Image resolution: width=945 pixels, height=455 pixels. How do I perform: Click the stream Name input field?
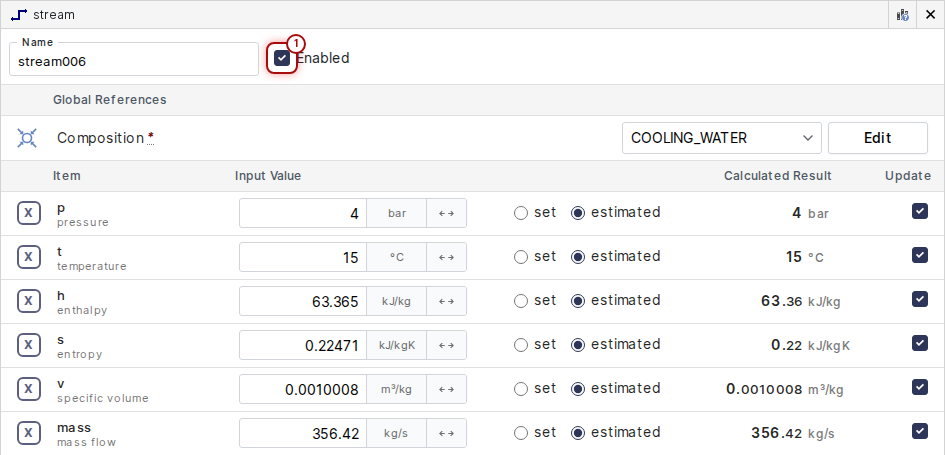click(134, 61)
